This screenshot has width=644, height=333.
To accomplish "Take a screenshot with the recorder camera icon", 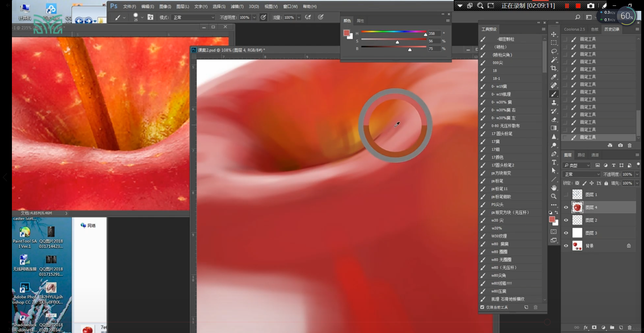I will [591, 6].
